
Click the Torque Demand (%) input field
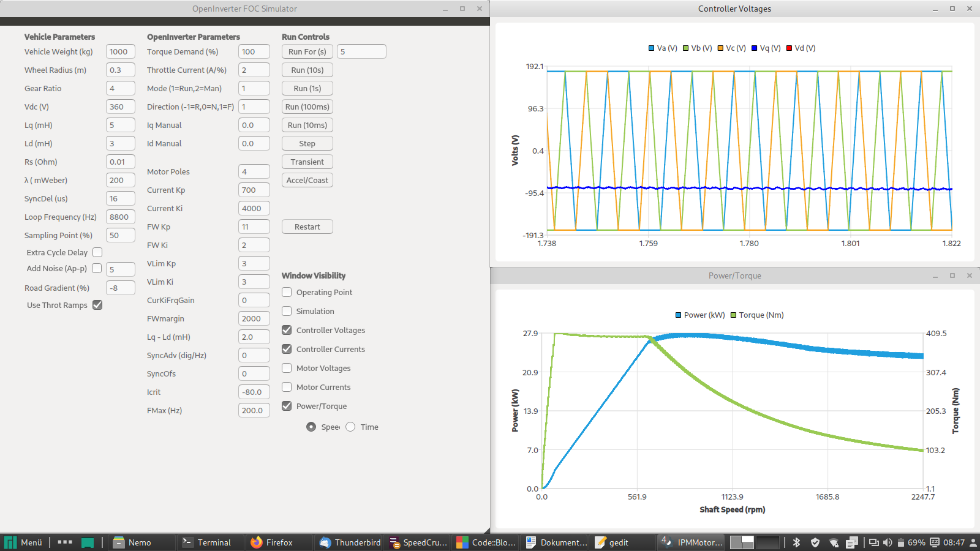(254, 52)
